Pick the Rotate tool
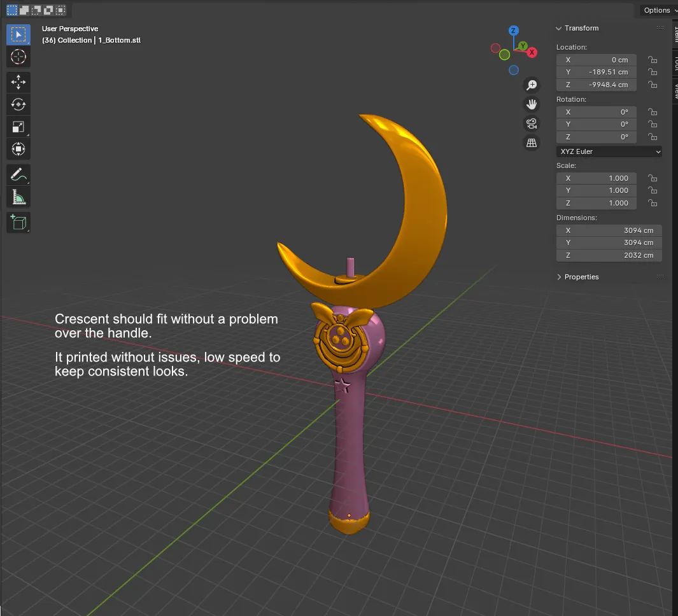678x616 pixels. pyautogui.click(x=18, y=104)
